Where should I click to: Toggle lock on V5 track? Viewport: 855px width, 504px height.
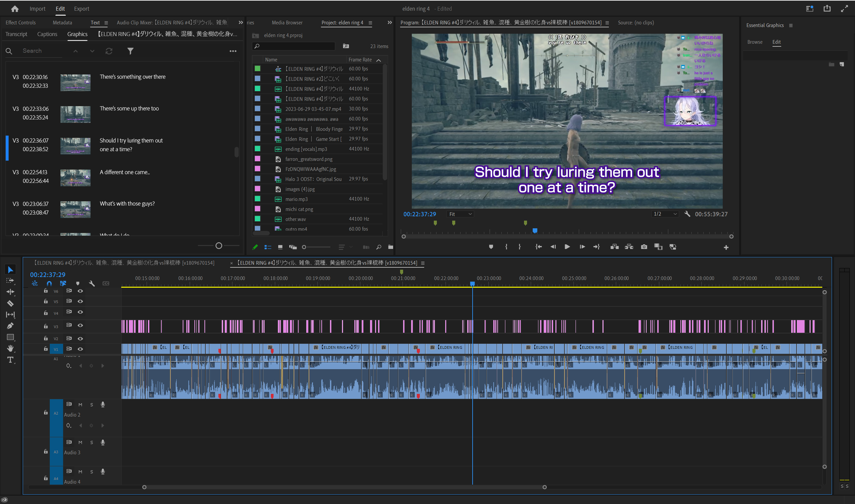click(45, 301)
